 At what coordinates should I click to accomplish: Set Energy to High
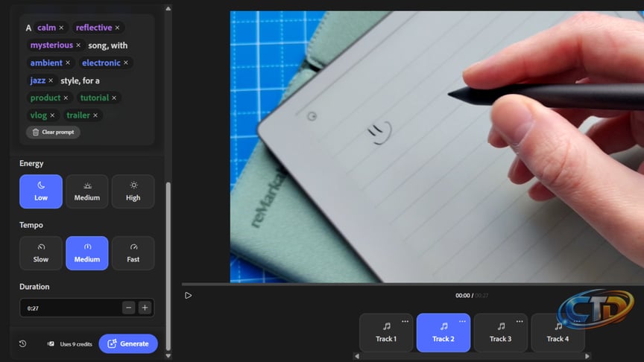(x=133, y=191)
